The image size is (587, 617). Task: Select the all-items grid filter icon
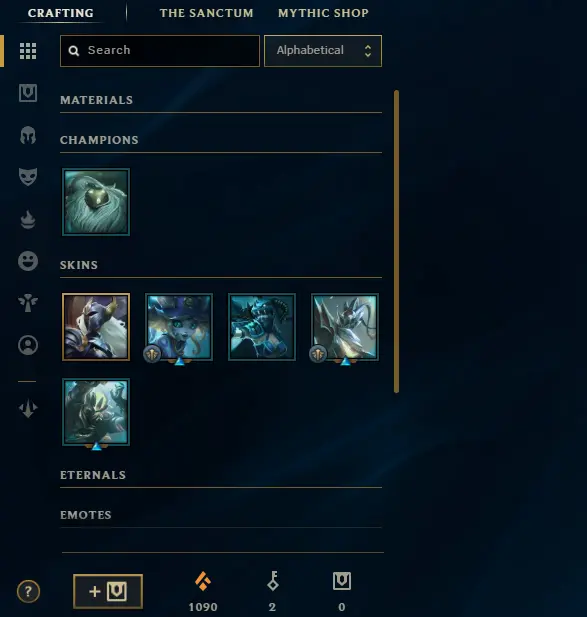(x=28, y=51)
